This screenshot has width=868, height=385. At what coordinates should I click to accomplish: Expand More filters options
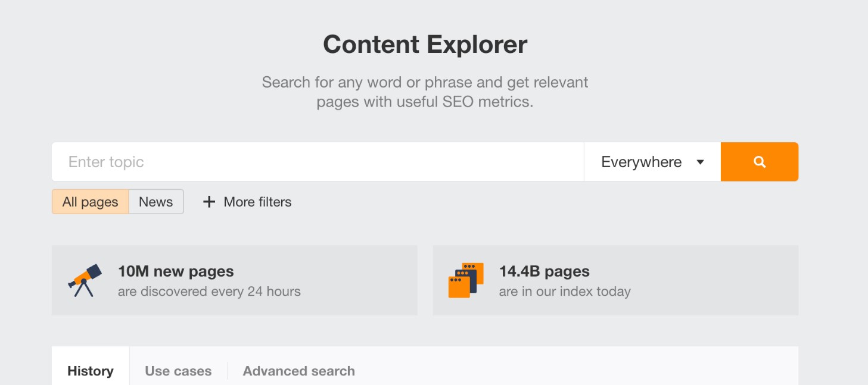click(257, 202)
